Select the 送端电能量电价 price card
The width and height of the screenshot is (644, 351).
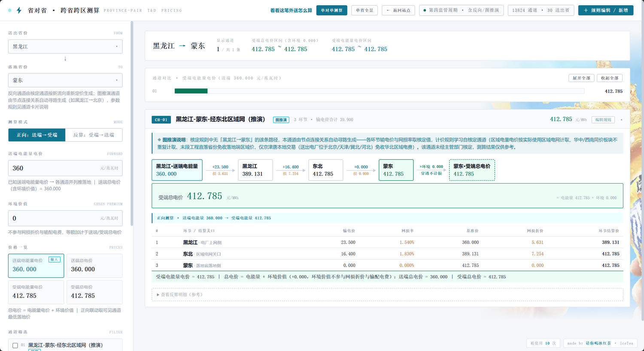(x=36, y=266)
